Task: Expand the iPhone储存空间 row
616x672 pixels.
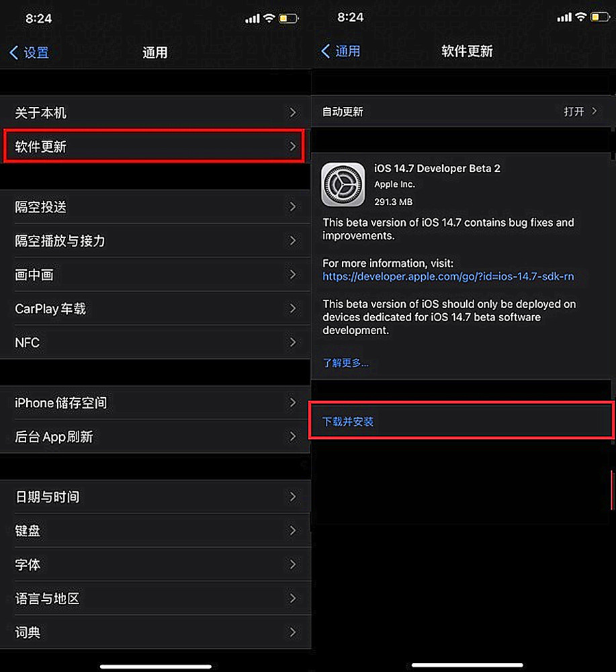Action: coord(155,403)
